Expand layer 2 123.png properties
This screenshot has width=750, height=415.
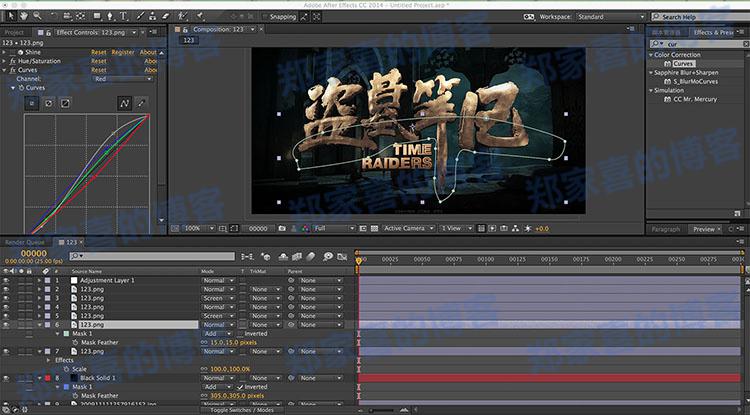coord(39,289)
